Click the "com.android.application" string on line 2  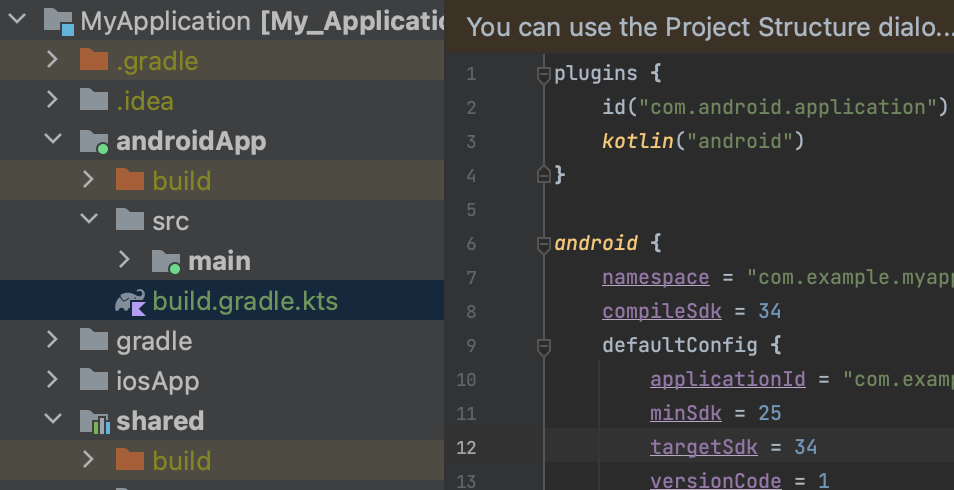tap(787, 107)
